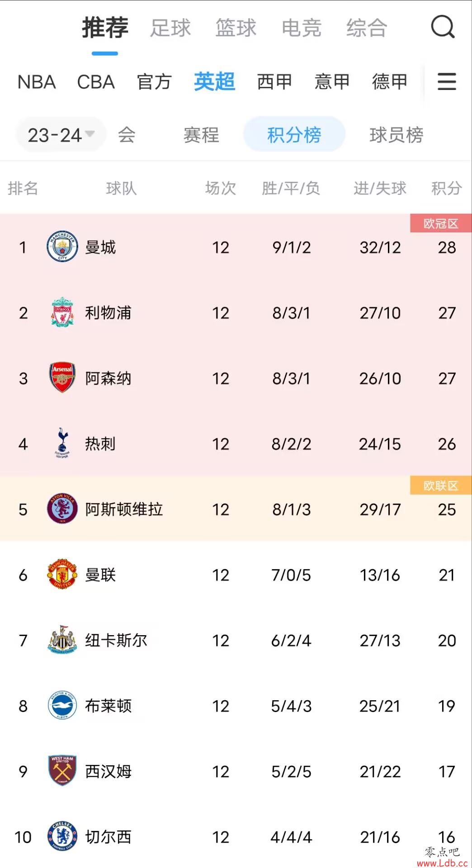Select the 积分榜 standings pill
The width and height of the screenshot is (472, 868).
point(294,134)
